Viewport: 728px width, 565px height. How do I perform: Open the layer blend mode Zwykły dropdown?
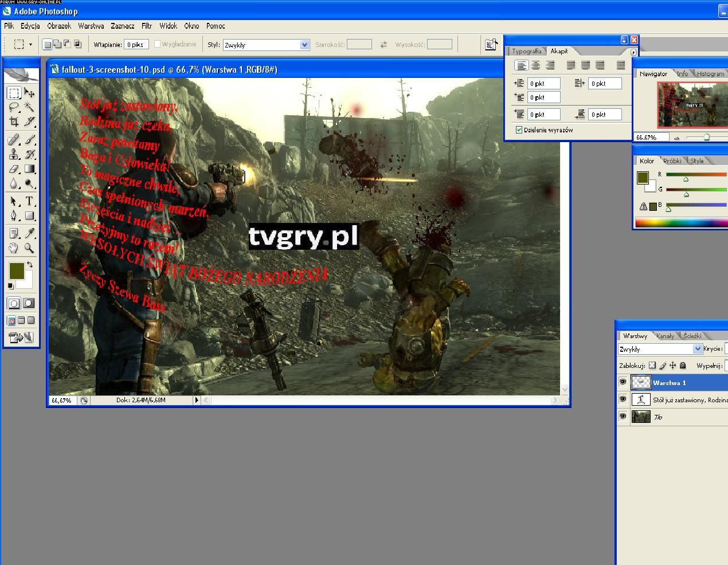(x=697, y=349)
